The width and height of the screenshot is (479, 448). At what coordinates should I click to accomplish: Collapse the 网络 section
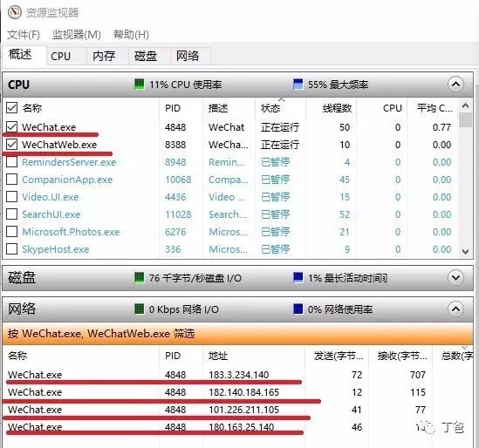(x=455, y=309)
